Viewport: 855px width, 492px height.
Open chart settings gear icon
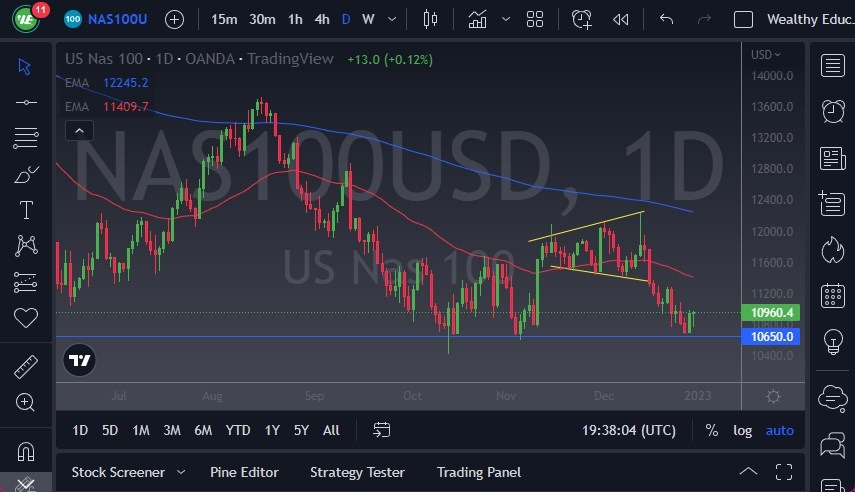pyautogui.click(x=773, y=396)
